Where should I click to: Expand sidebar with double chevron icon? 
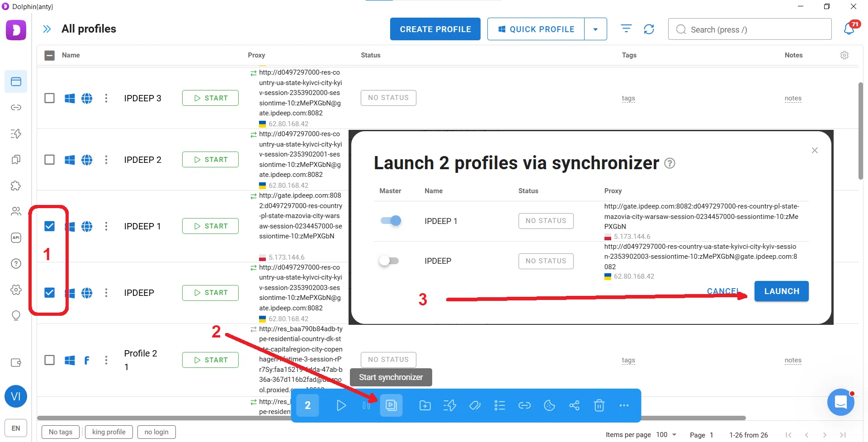pyautogui.click(x=47, y=29)
